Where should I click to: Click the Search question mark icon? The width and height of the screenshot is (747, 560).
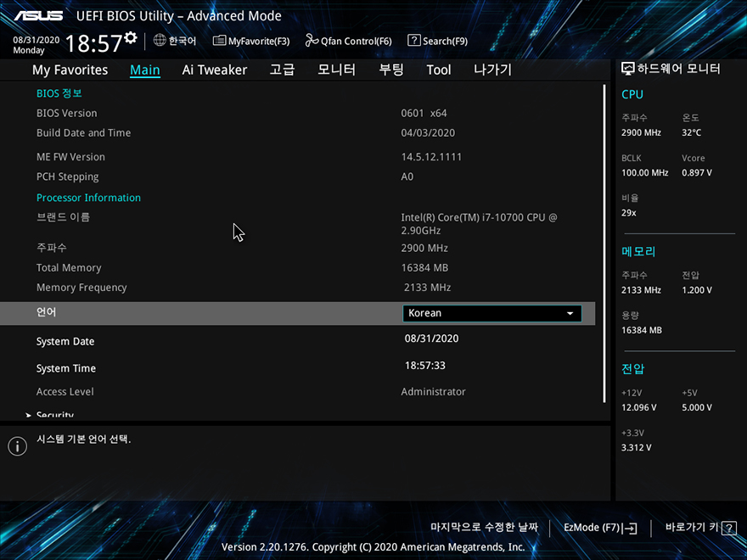coord(413,41)
